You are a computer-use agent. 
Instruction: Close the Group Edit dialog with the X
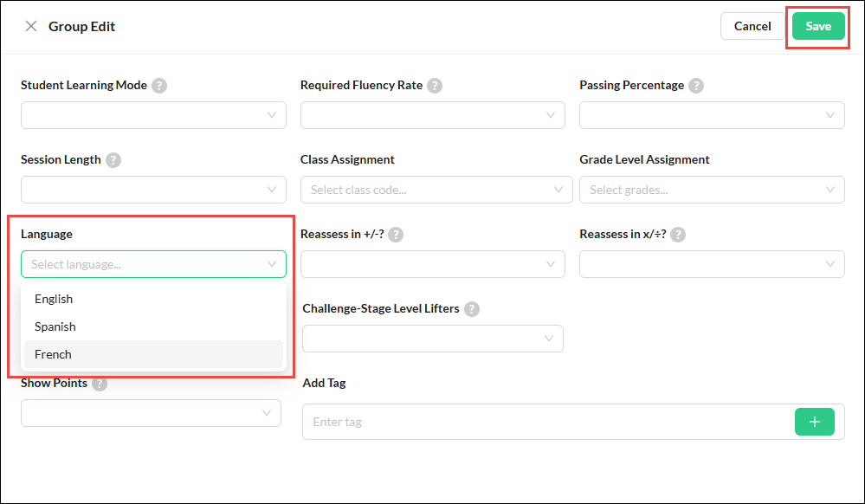[x=31, y=26]
